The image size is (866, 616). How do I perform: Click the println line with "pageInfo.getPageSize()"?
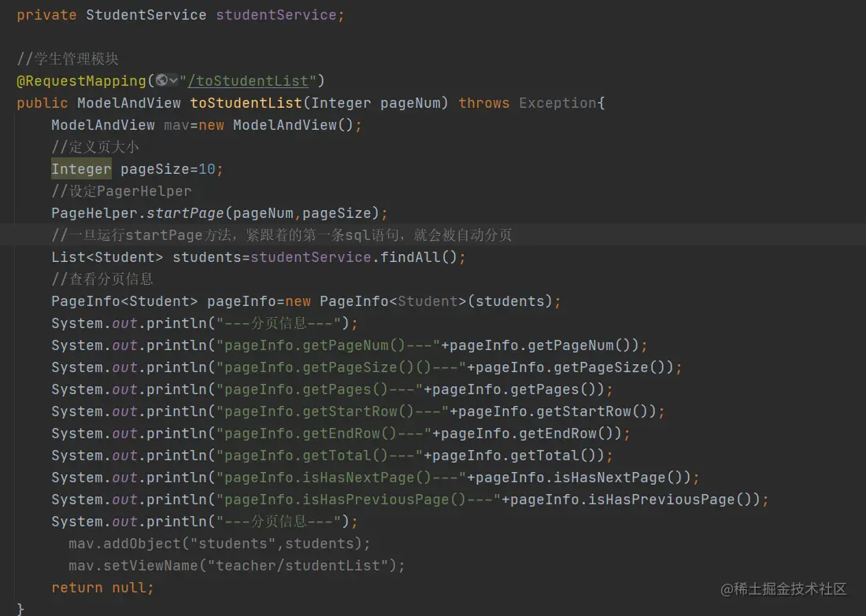tap(367, 367)
